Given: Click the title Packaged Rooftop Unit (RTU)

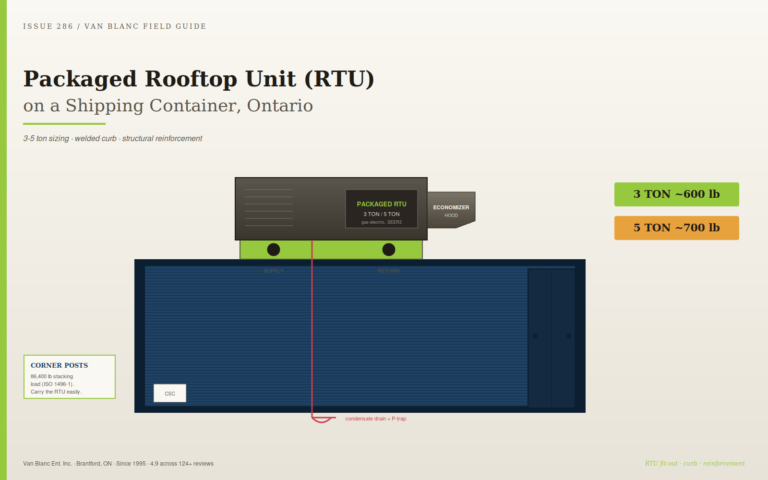Looking at the screenshot, I should pyautogui.click(x=199, y=79).
